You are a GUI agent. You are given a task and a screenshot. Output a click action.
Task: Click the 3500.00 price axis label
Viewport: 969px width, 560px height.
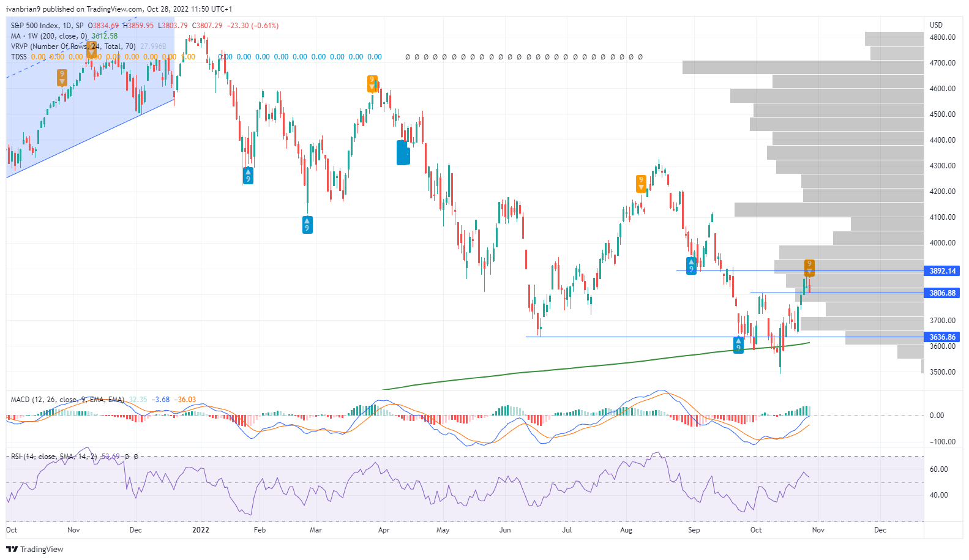(x=943, y=372)
